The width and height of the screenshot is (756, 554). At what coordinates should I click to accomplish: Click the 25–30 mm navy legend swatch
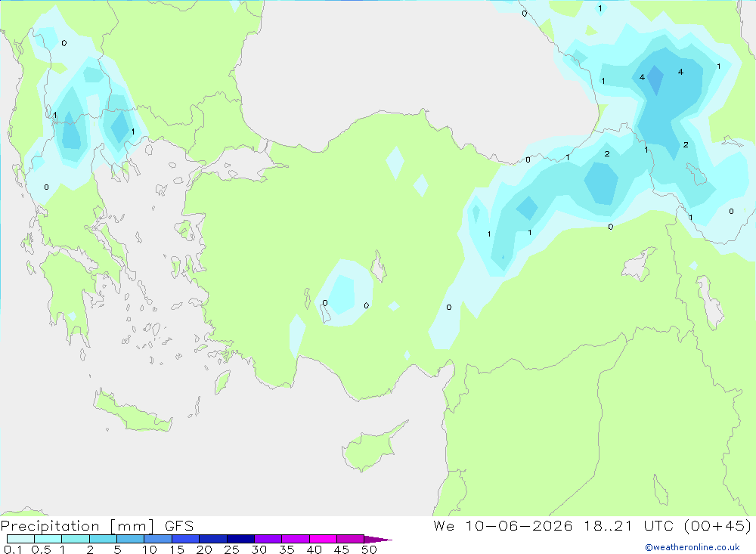(x=240, y=539)
